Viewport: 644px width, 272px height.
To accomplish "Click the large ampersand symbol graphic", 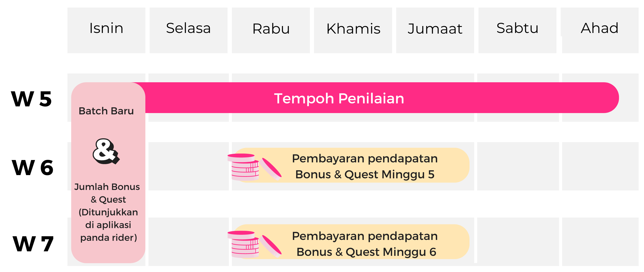I will pyautogui.click(x=106, y=151).
